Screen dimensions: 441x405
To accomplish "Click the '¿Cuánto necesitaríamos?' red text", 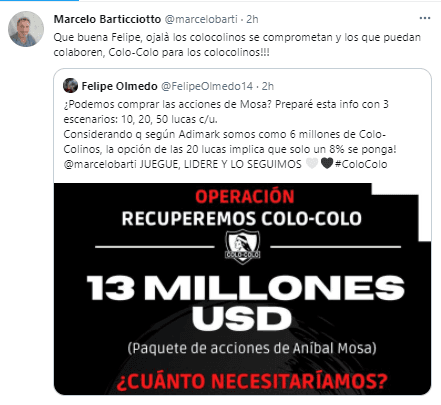I will point(252,381).
